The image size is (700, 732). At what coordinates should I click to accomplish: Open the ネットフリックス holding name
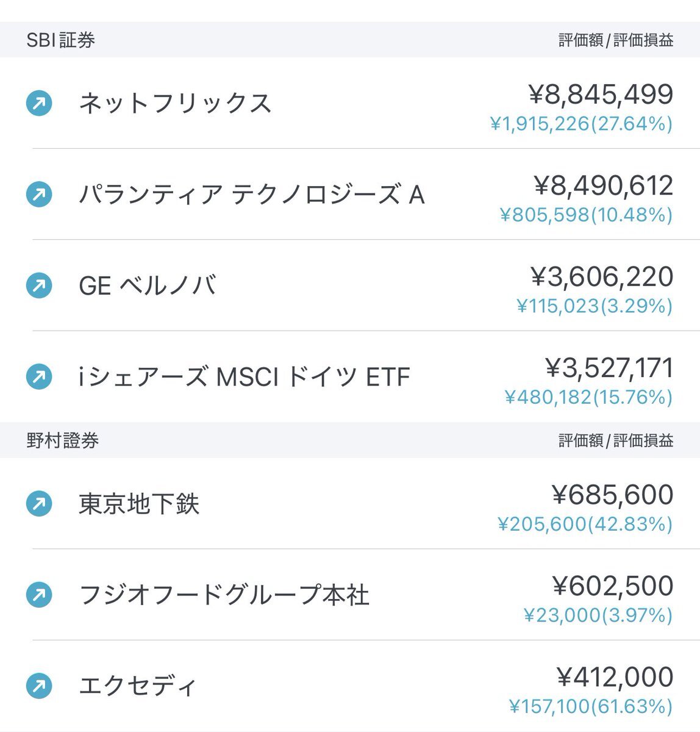pyautogui.click(x=175, y=103)
